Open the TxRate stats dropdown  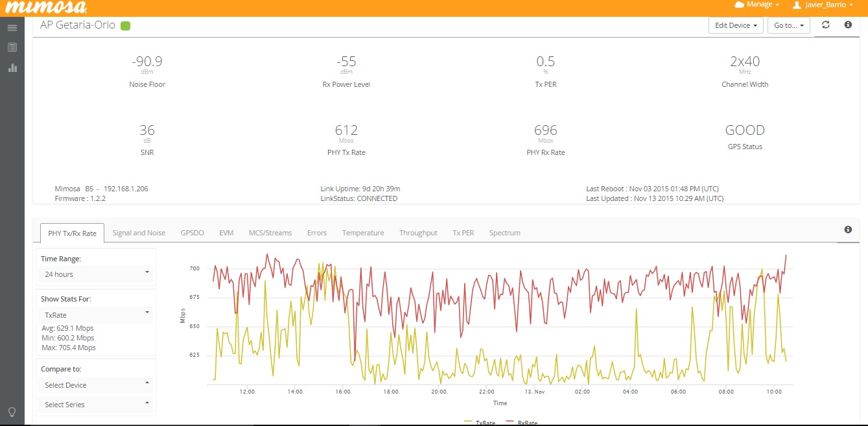point(96,314)
